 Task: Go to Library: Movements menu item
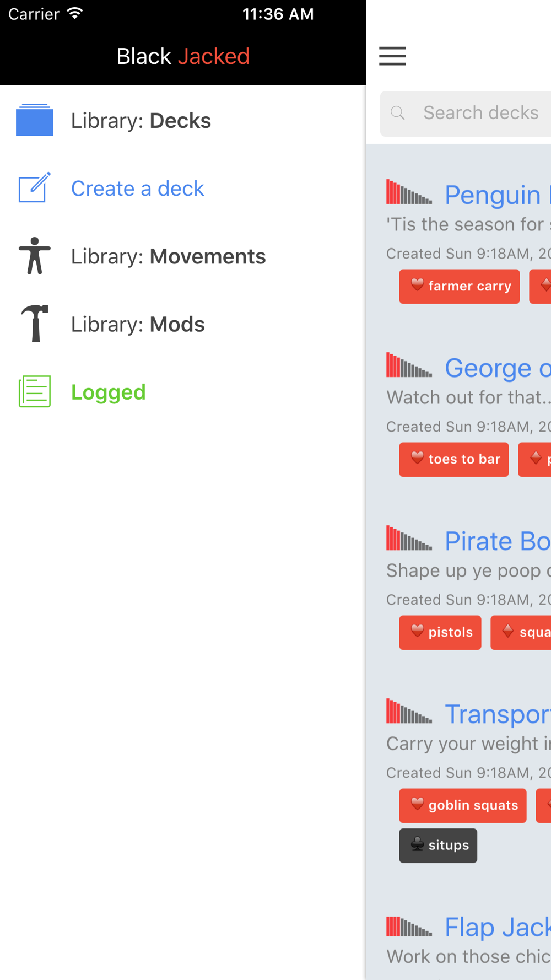click(169, 256)
